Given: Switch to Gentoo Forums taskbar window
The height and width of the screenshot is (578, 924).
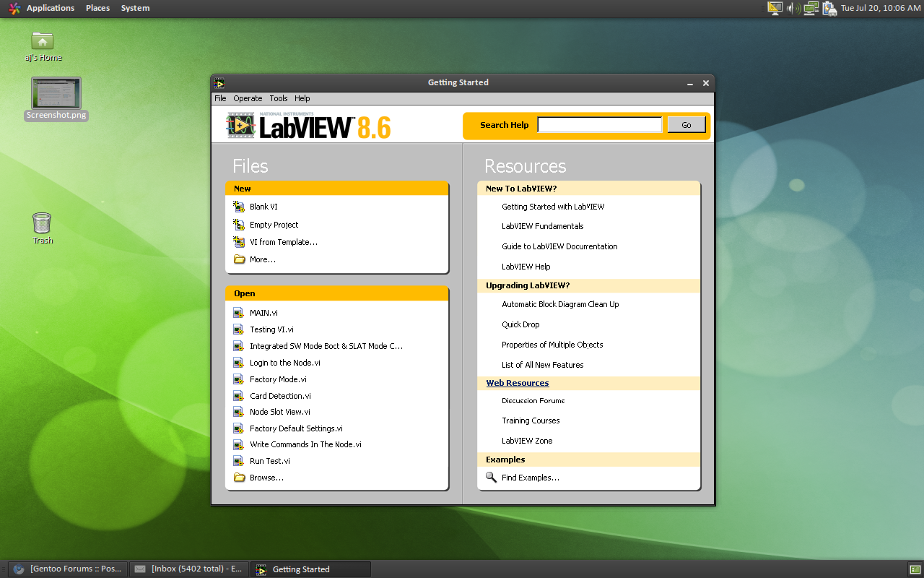Looking at the screenshot, I should click(x=69, y=569).
